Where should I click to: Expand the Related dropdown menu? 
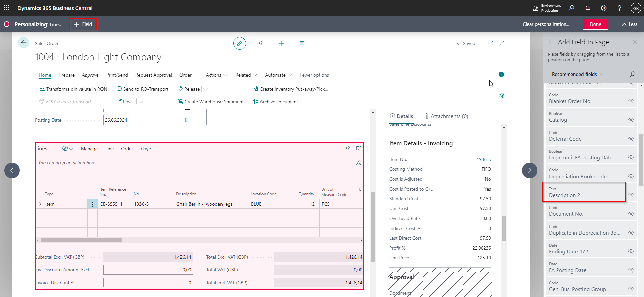tap(246, 75)
